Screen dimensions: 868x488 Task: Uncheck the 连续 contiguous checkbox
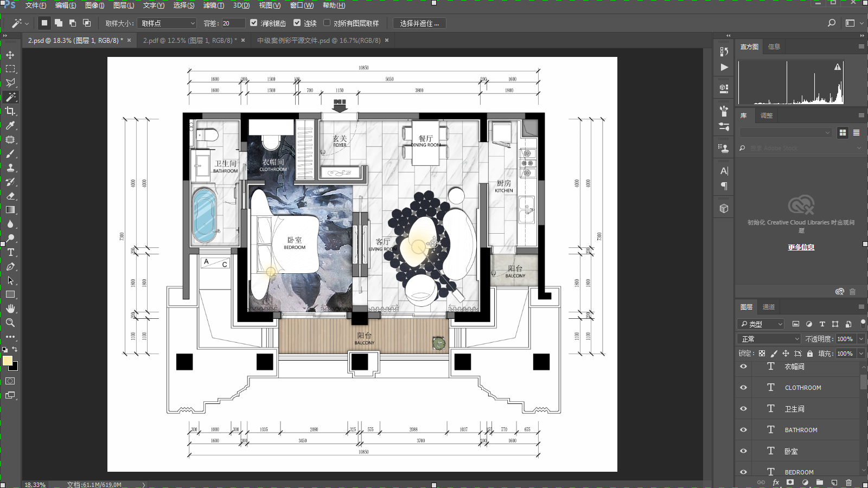[297, 23]
